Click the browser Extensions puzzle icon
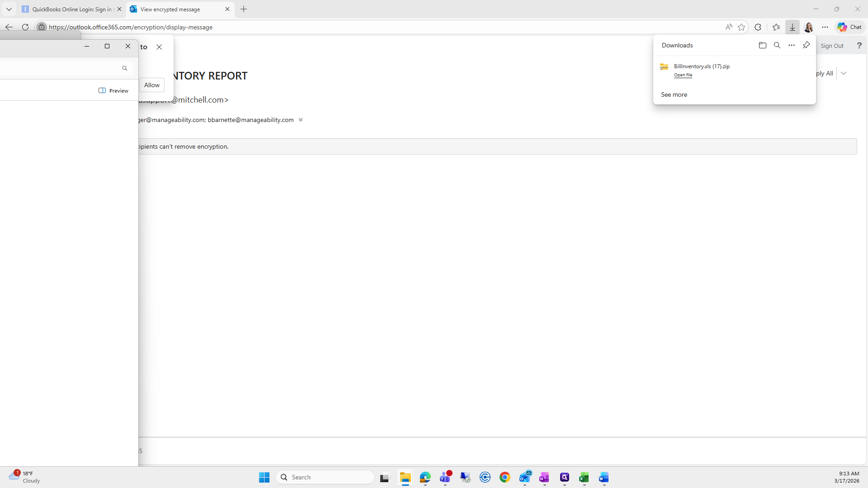Screen dimensions: 868x488 tap(758, 27)
